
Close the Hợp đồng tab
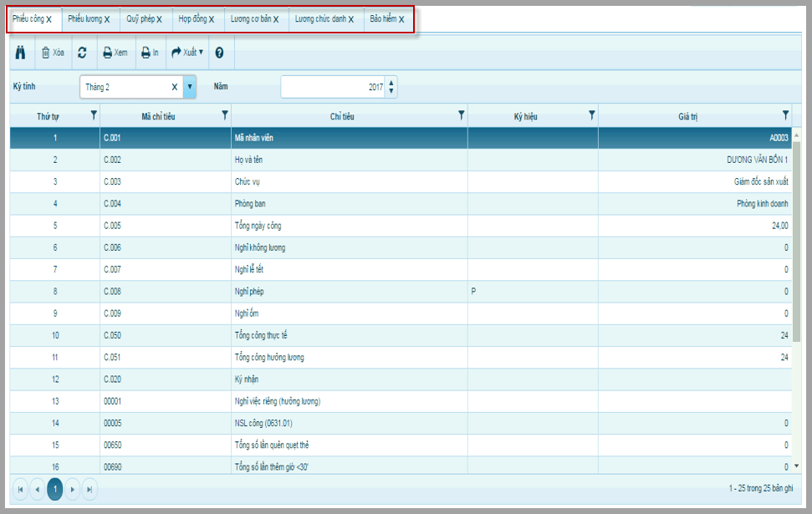(x=212, y=19)
